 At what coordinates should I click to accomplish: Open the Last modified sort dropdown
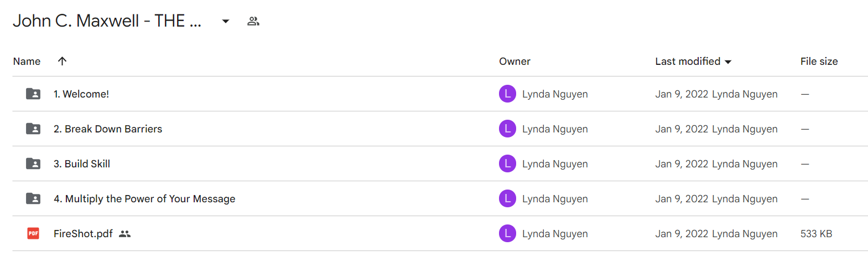click(x=728, y=62)
